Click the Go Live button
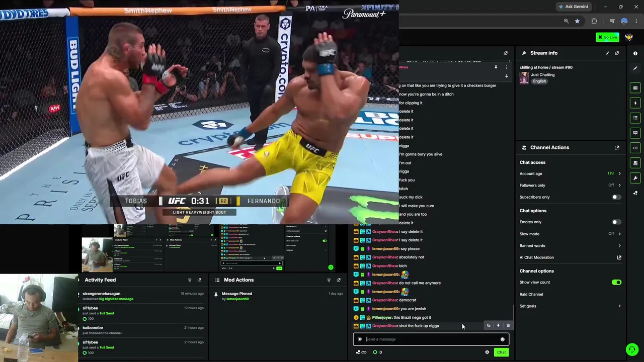The height and width of the screenshot is (362, 644). click(x=607, y=37)
